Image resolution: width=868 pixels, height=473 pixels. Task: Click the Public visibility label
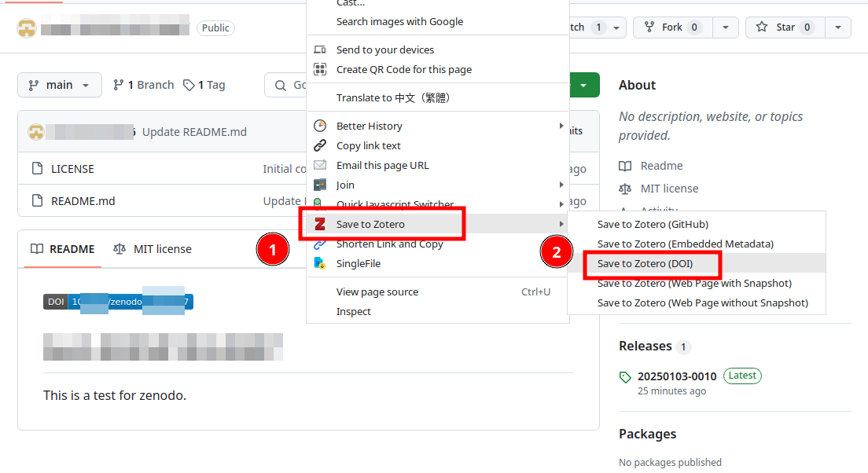215,27
